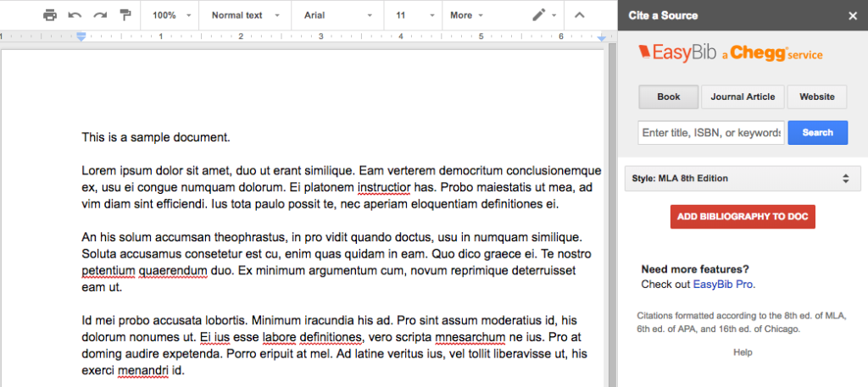Select Journal Article source type
This screenshot has height=387, width=868.
click(x=743, y=97)
